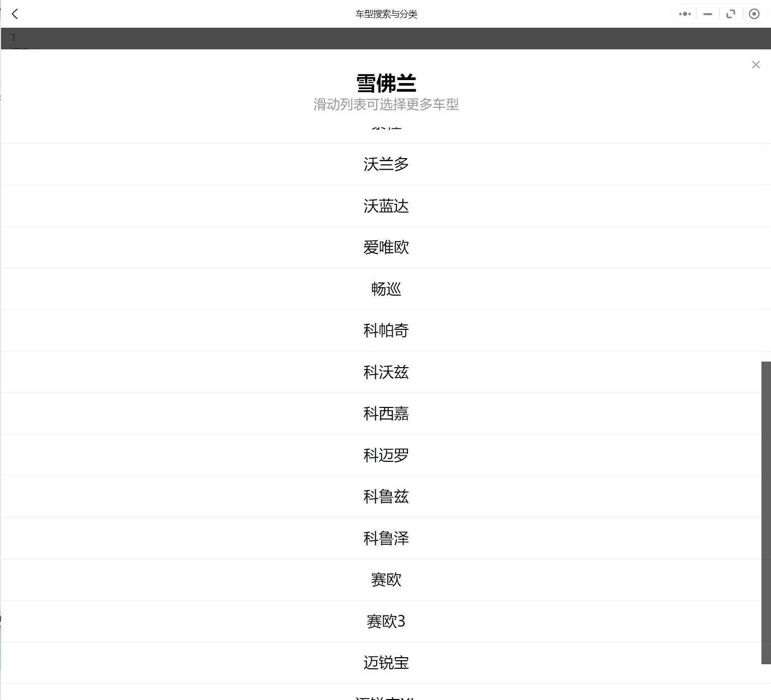Click the 车型搜索与分类 title bar
The height and width of the screenshot is (700, 771).
386,14
